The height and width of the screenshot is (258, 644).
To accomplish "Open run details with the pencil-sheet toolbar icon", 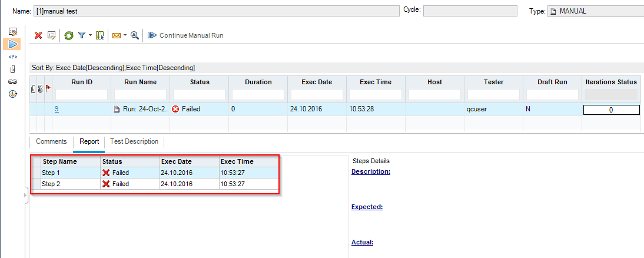I will (x=51, y=35).
